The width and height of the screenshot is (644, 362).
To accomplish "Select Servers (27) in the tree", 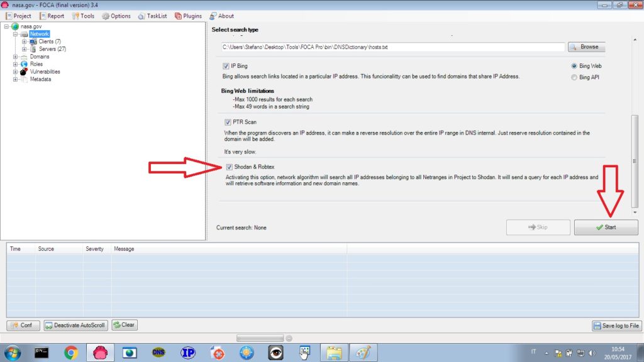I will click(x=52, y=49).
